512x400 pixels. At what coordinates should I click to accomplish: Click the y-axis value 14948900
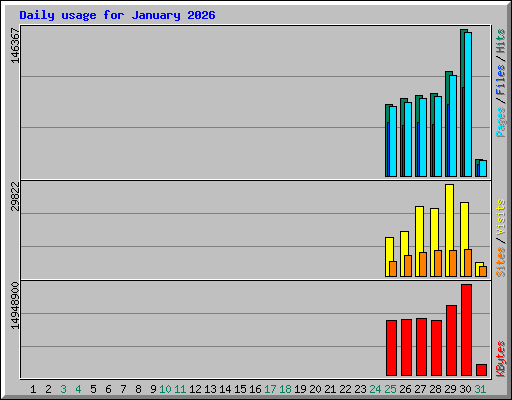[x=15, y=305]
